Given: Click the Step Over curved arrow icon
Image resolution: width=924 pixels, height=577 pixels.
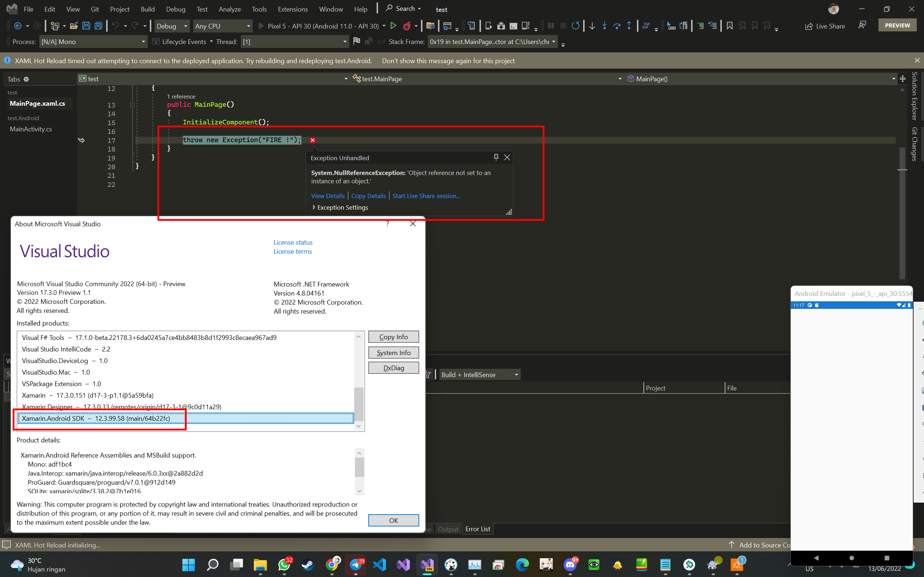Looking at the screenshot, I should pos(617,26).
